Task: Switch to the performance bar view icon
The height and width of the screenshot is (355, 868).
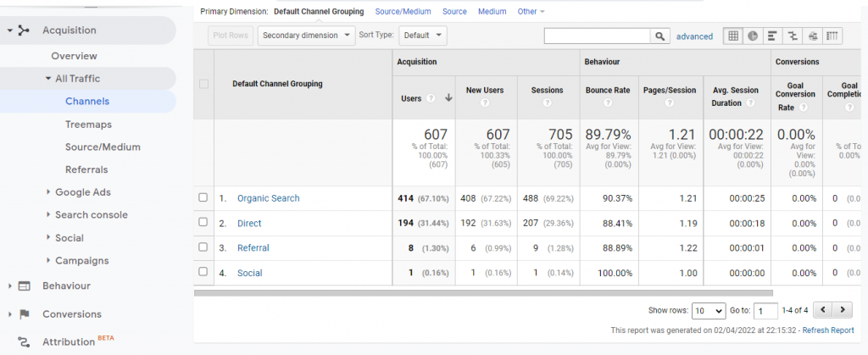Action: coord(772,36)
